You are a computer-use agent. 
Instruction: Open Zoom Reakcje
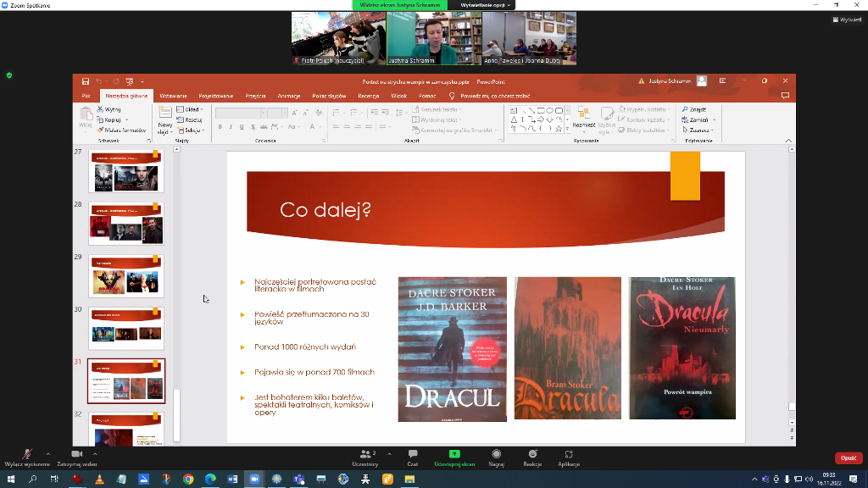tap(532, 454)
